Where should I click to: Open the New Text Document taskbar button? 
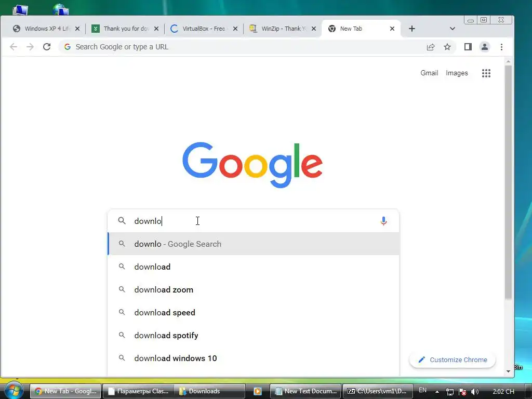coord(305,391)
